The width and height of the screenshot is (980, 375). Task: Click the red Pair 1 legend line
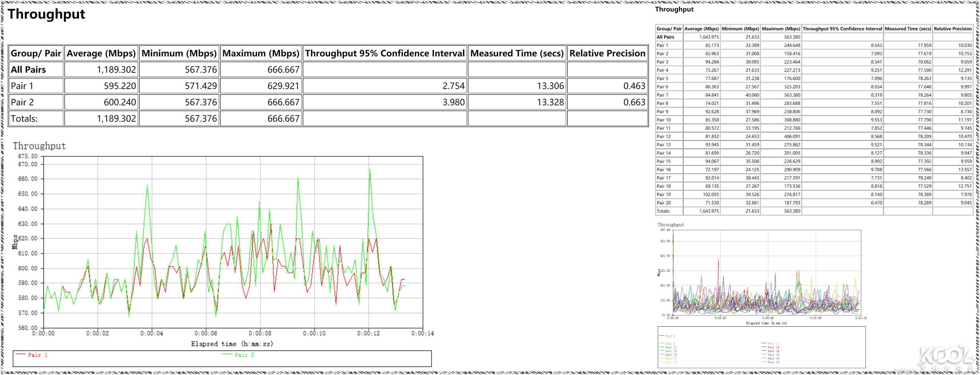[21, 354]
